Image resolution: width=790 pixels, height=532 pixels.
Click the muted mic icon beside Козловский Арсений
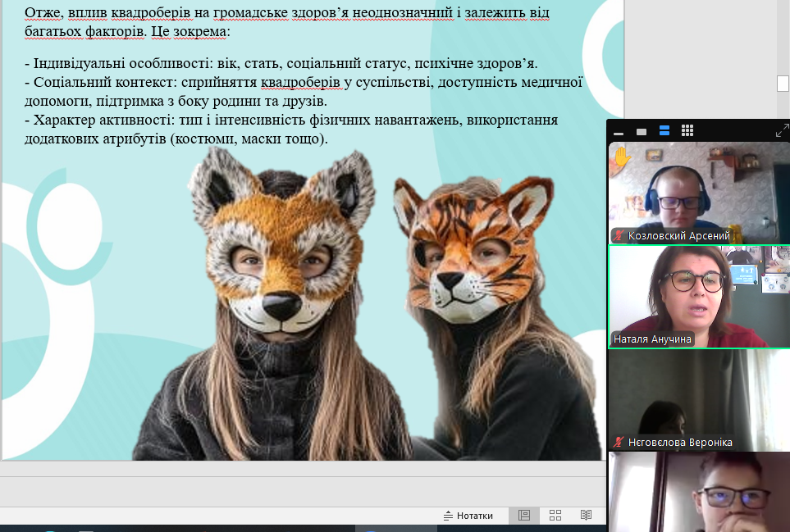pyautogui.click(x=619, y=235)
